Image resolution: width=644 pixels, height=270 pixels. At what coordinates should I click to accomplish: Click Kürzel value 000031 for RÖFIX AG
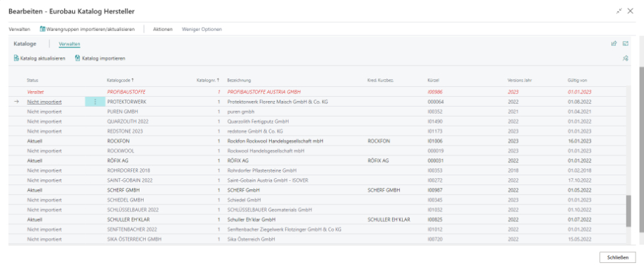[435, 161]
